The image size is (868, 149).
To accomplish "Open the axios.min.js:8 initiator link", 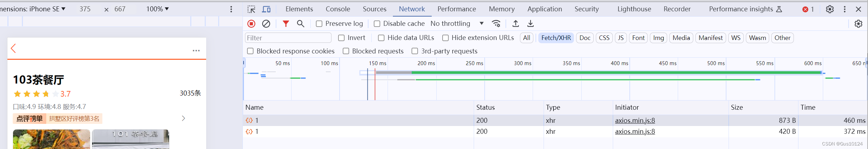I will pos(635,120).
